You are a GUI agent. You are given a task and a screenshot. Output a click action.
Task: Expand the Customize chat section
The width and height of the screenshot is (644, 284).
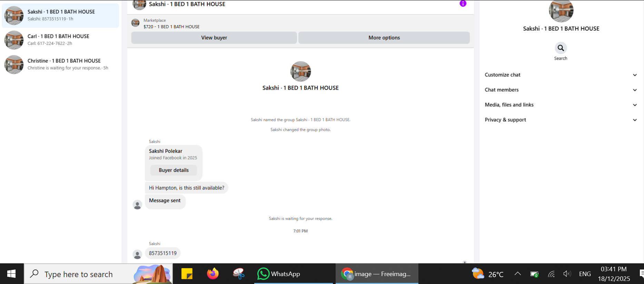point(561,75)
